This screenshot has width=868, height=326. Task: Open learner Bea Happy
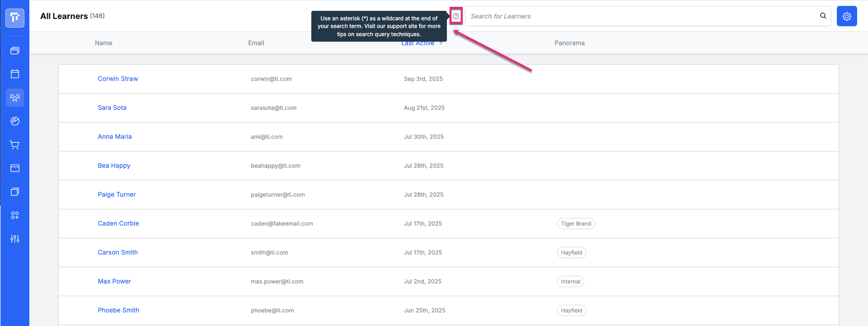coord(114,165)
